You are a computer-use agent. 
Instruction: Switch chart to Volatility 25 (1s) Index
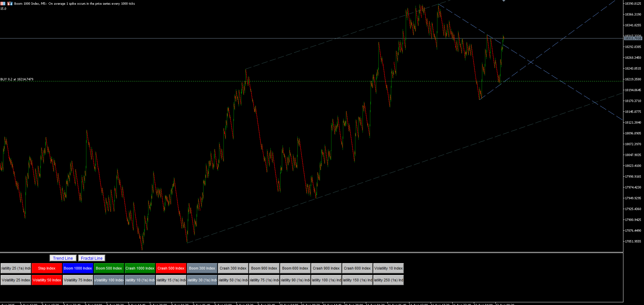16,268
